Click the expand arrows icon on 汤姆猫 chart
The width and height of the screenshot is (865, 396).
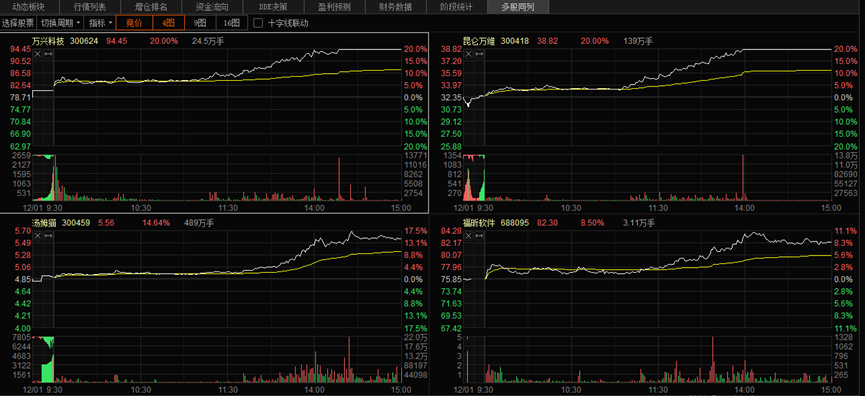[48, 236]
